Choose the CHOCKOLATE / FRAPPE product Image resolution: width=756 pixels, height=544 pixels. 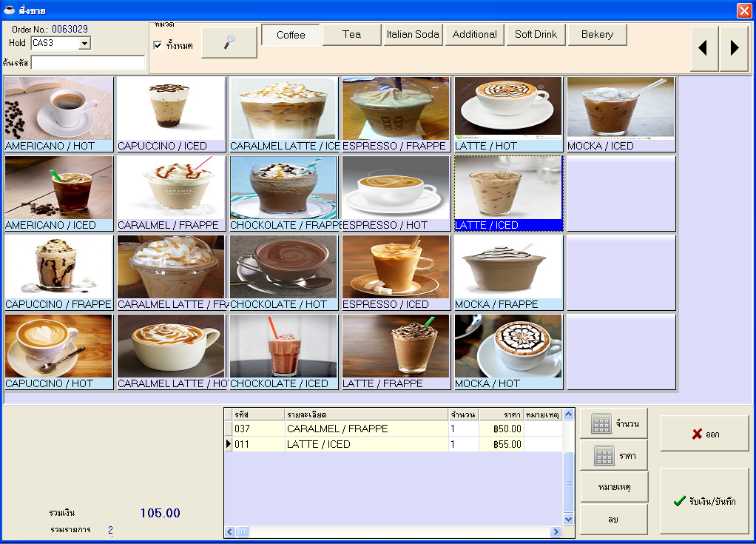tap(284, 193)
